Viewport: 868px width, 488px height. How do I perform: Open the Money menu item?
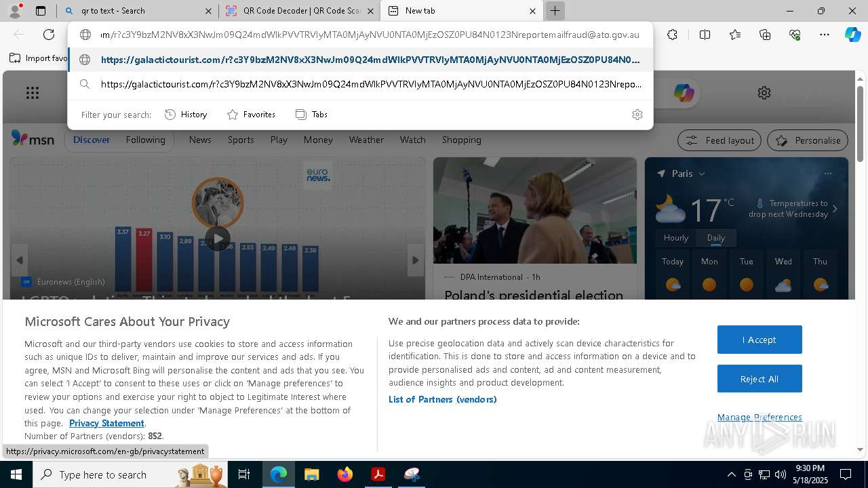click(318, 140)
